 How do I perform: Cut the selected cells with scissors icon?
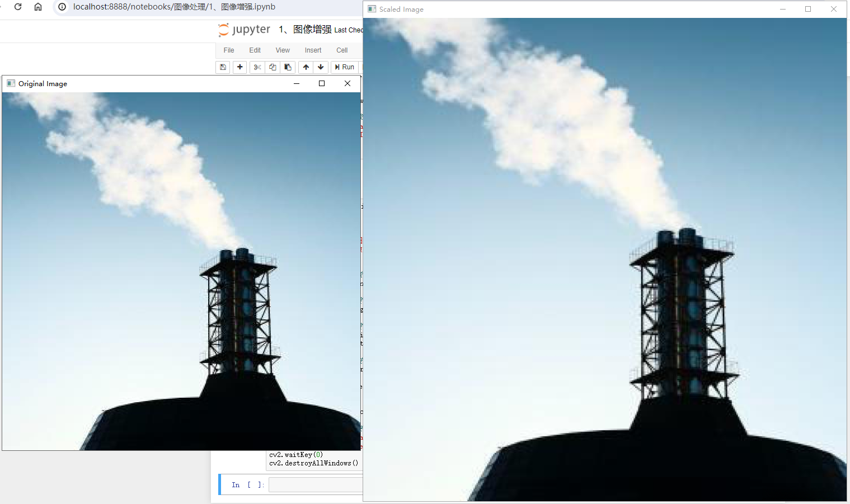(257, 67)
